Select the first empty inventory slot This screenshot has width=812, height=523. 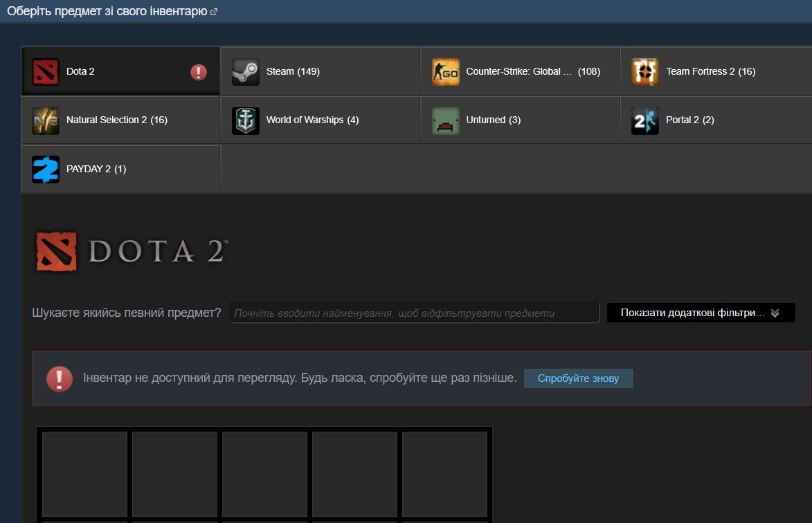(x=84, y=475)
